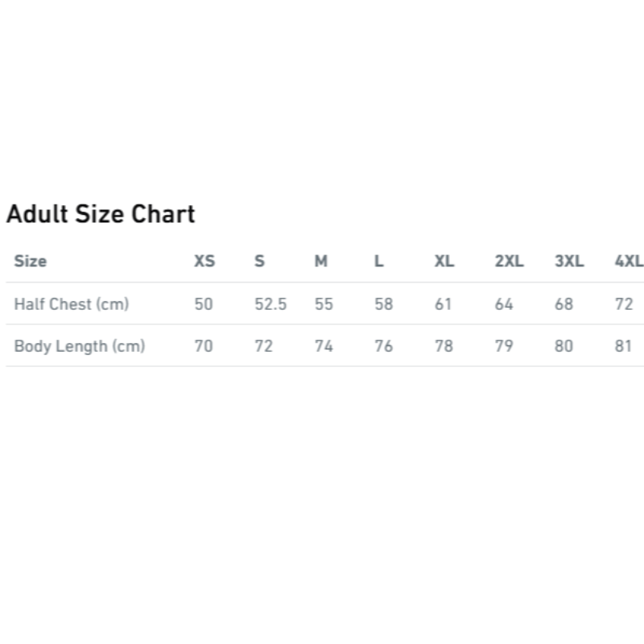The width and height of the screenshot is (644, 644).
Task: Click the XS size column header
Action: (x=204, y=261)
